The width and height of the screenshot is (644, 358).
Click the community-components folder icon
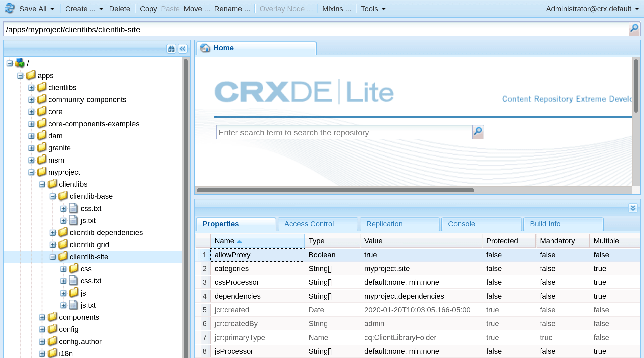tap(42, 99)
